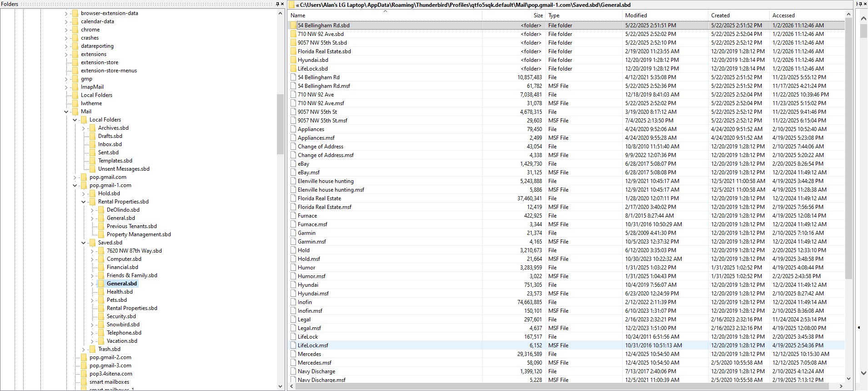
Task: Click the file icon beside Legal.msf
Action: pos(294,328)
